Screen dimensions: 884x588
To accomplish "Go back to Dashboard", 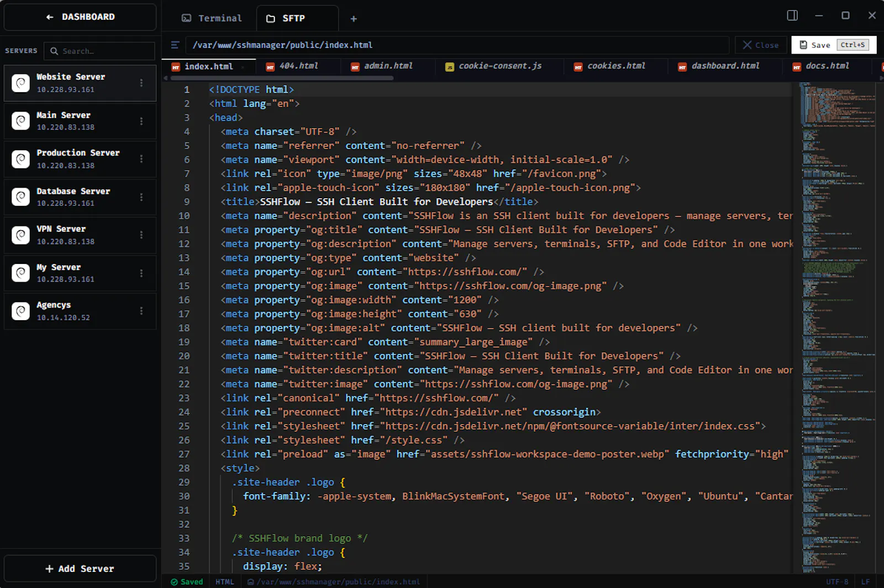I will [x=80, y=17].
